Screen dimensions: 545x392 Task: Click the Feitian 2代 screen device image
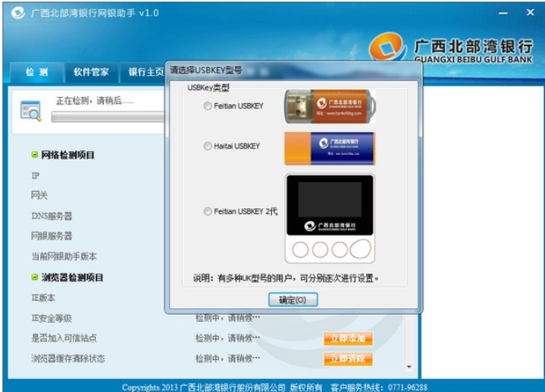pyautogui.click(x=330, y=218)
